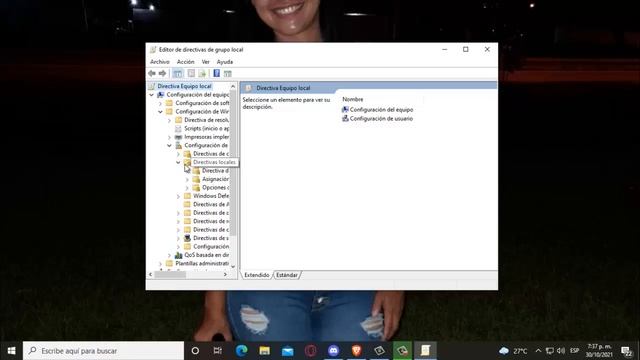Screen dimensions: 640x360
Task: Select Scripts (inicio o apagado) in the tree
Action: click(207, 129)
